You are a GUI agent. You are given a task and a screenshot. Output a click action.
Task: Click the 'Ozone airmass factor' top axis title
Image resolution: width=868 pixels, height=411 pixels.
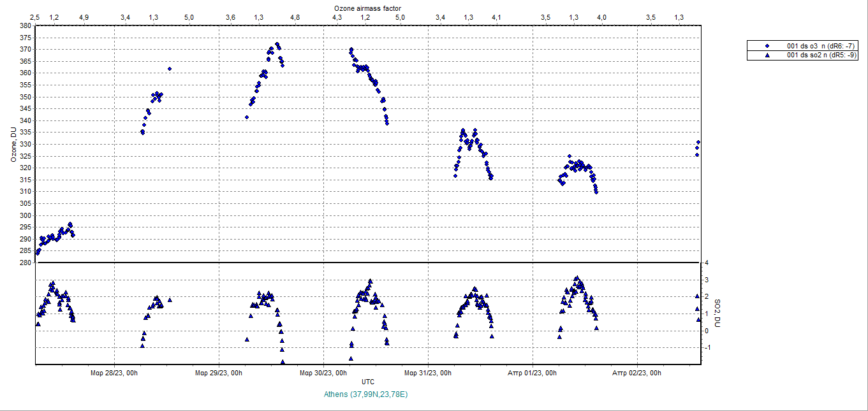tap(368, 7)
